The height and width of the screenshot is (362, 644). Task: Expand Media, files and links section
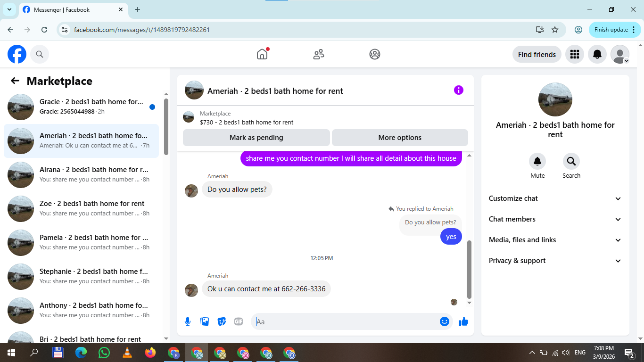pyautogui.click(x=555, y=240)
